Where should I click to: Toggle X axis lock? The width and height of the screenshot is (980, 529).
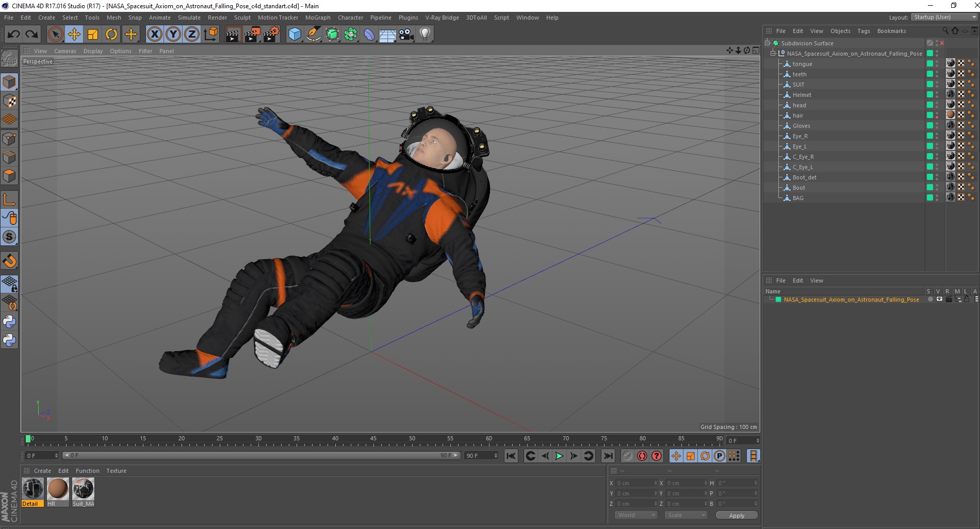pos(154,35)
